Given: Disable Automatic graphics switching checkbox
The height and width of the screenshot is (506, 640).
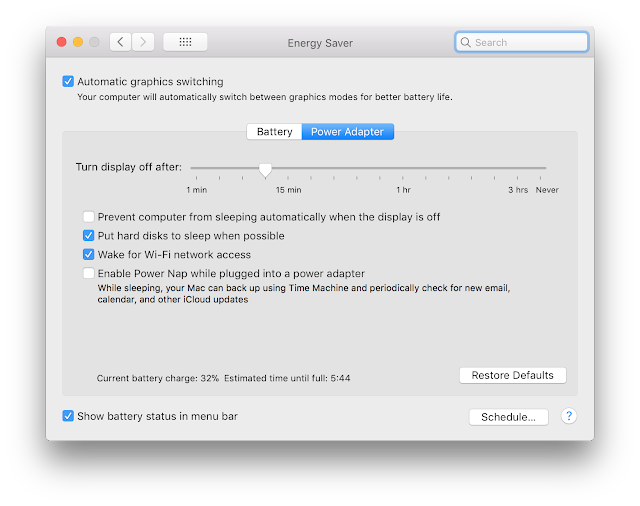Looking at the screenshot, I should pos(68,81).
